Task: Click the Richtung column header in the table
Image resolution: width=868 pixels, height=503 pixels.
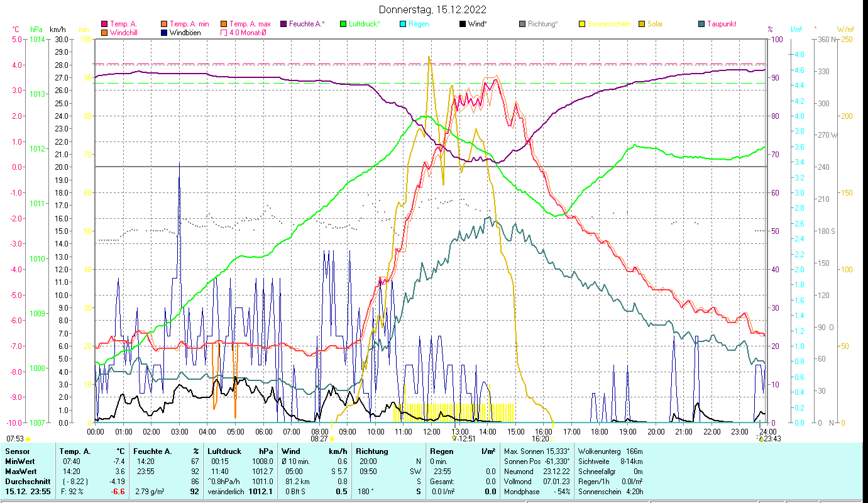Action: click(x=372, y=451)
